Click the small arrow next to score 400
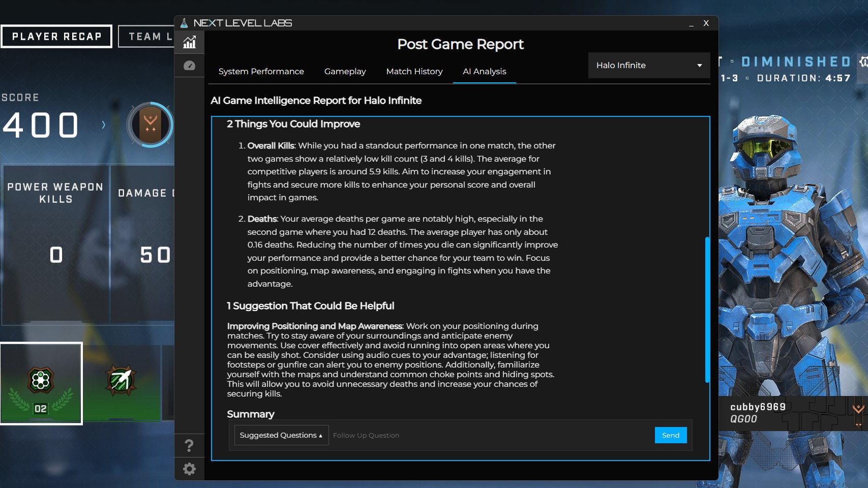 103,125
